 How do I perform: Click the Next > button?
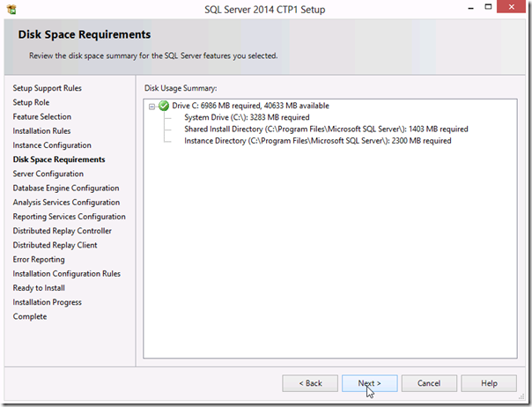369,383
